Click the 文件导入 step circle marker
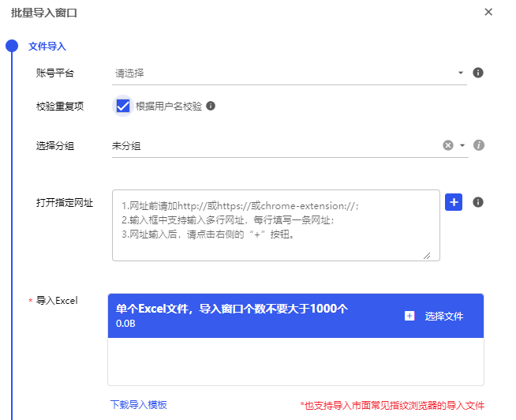Viewport: 516px width, 420px height. (x=12, y=46)
